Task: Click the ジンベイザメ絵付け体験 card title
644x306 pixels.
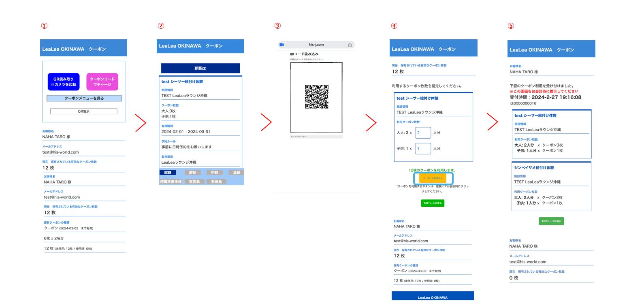Action: pyautogui.click(x=534, y=167)
